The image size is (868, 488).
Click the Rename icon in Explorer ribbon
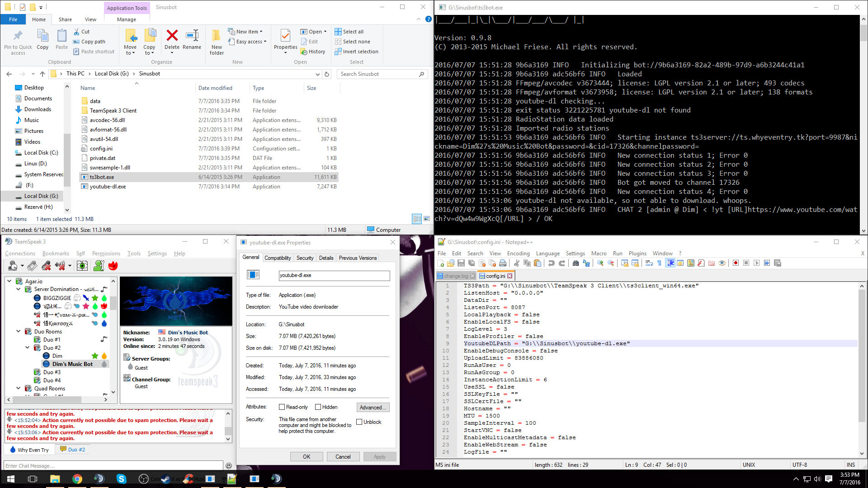point(192,40)
